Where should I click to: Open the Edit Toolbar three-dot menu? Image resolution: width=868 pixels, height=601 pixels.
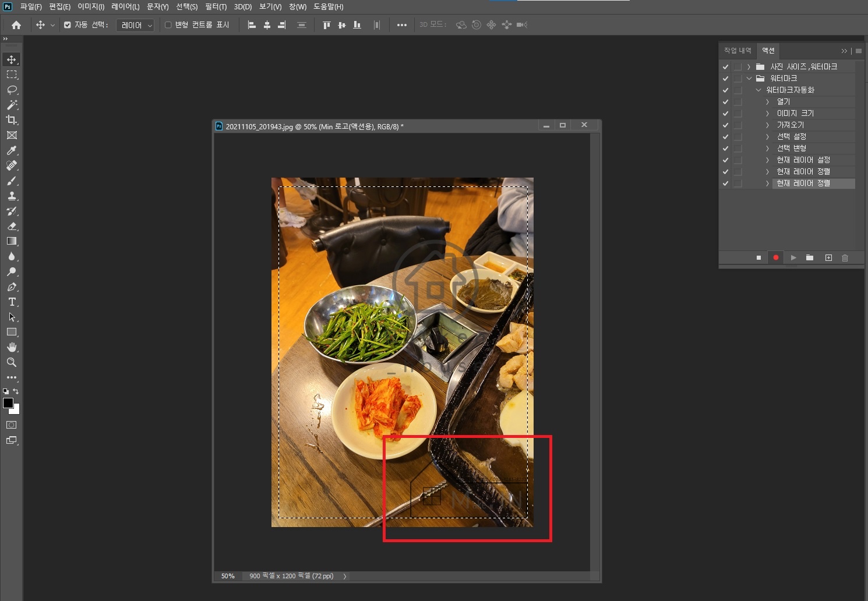pos(12,377)
